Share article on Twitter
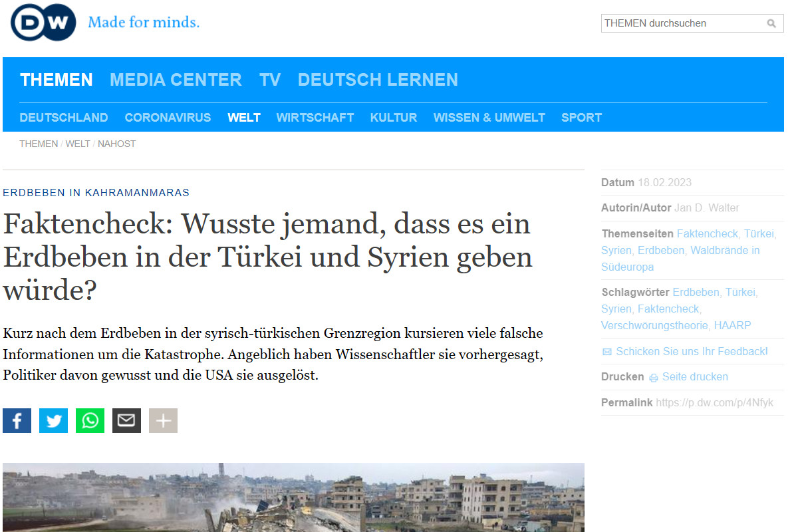 point(53,420)
